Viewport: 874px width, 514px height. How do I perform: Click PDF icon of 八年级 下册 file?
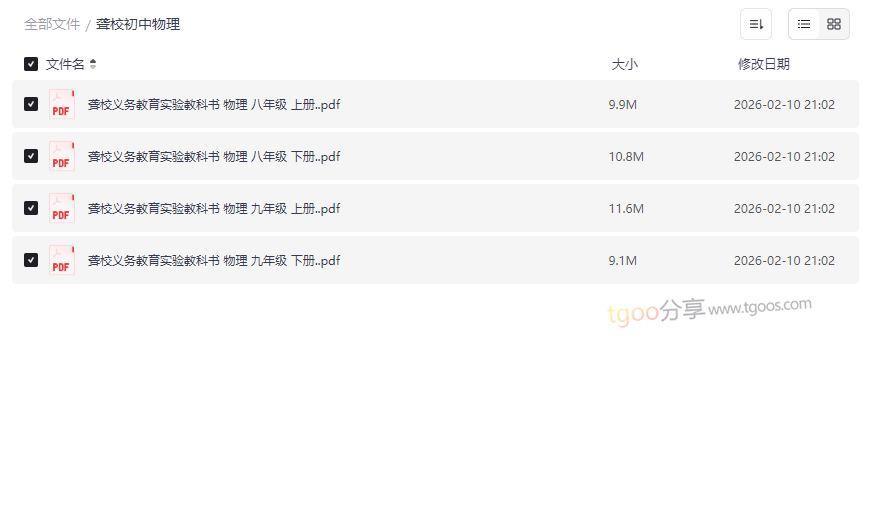click(61, 156)
